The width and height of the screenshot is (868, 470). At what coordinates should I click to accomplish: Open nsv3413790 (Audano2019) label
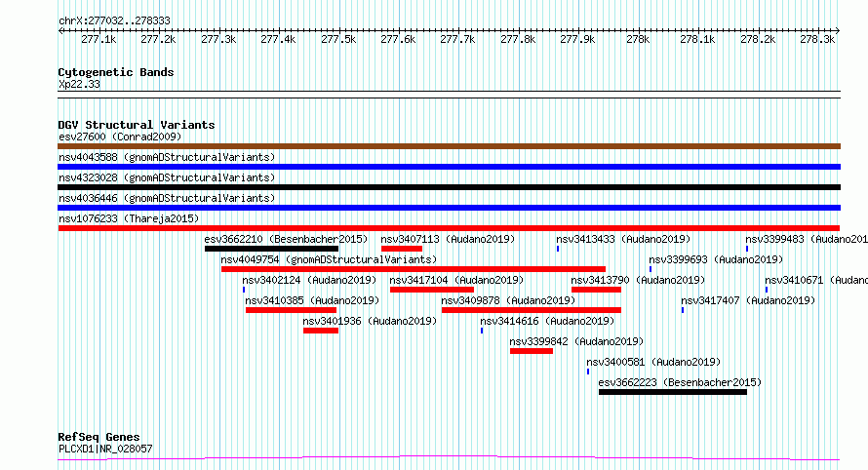pos(638,280)
